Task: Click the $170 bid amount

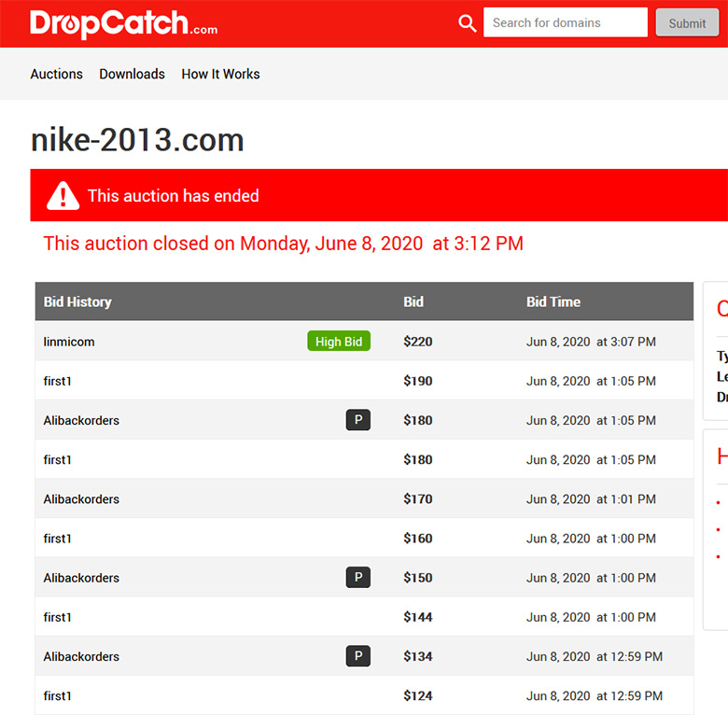Action: coord(418,499)
